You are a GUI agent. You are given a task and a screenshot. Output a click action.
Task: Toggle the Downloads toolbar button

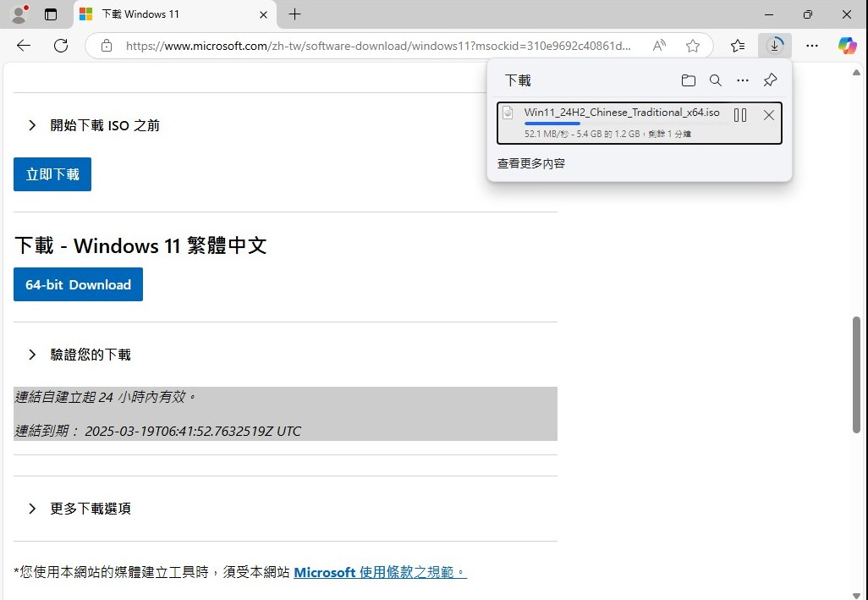[774, 46]
